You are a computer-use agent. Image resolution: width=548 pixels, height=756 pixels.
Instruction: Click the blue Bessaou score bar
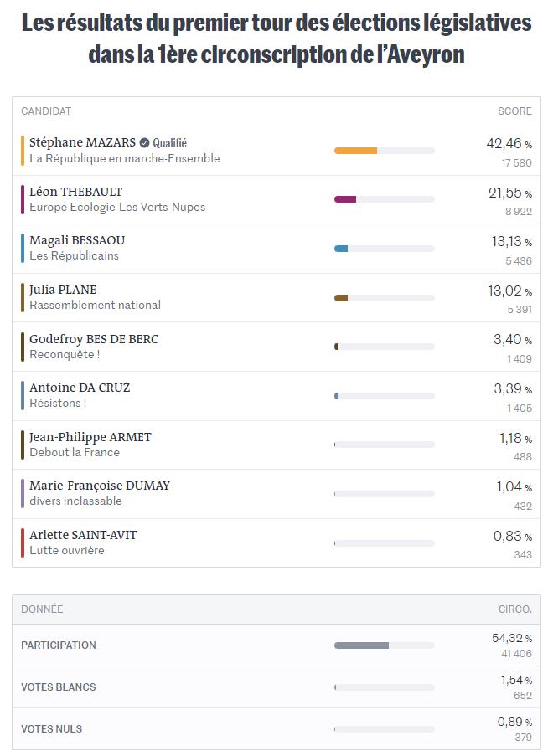(341, 249)
